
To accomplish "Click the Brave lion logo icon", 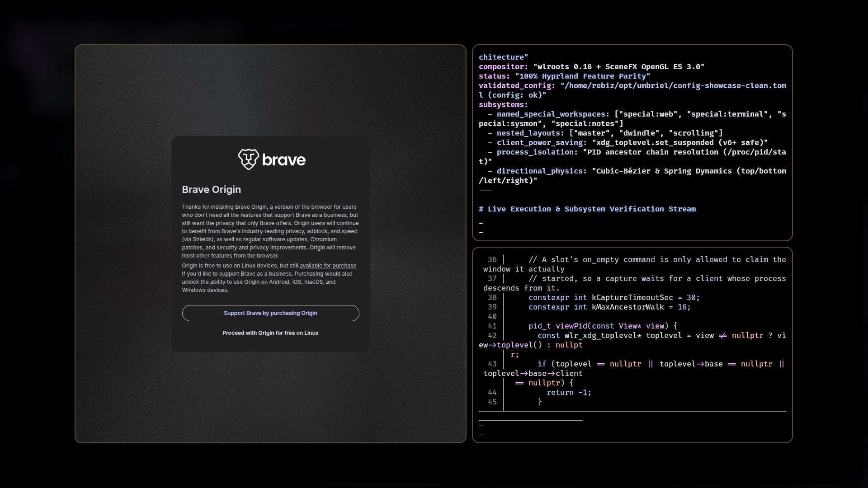I will (x=248, y=160).
